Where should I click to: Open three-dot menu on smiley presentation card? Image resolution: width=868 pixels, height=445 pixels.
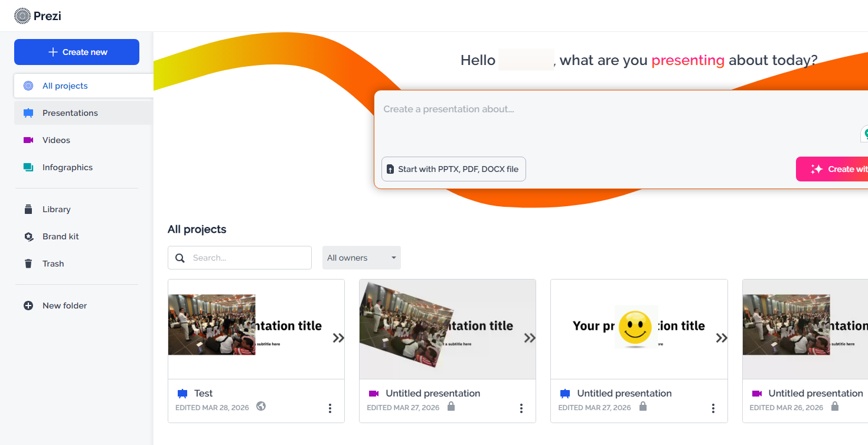point(713,408)
